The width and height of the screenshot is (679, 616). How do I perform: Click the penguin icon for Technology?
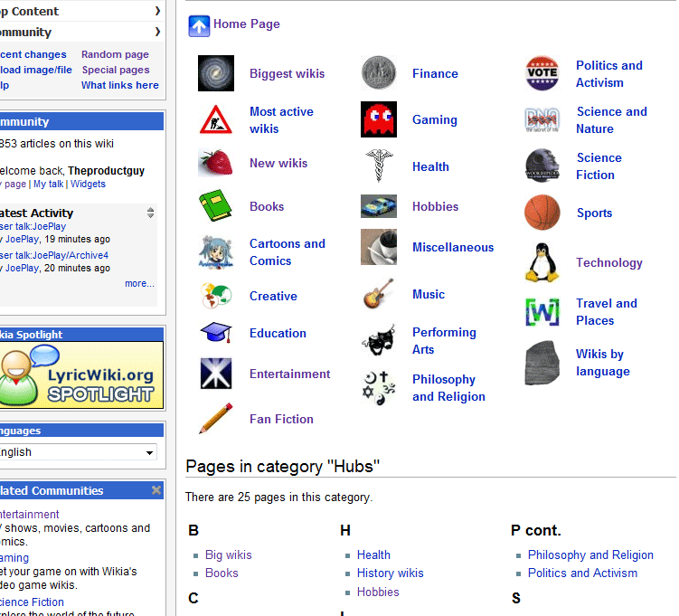point(542,262)
